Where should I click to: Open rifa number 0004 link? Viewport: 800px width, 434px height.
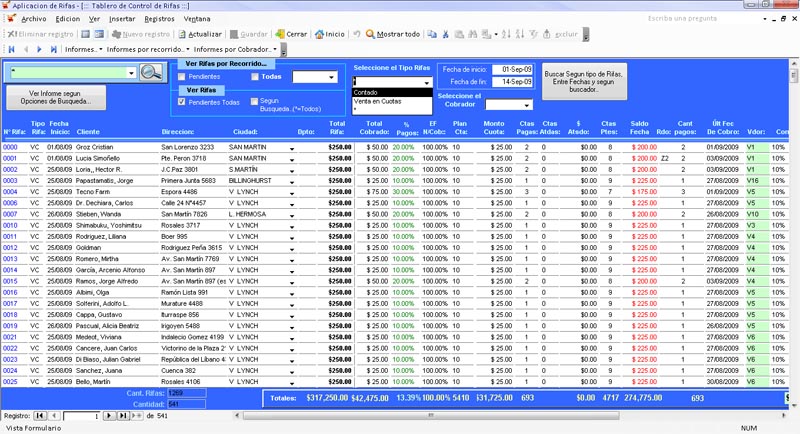pos(10,192)
